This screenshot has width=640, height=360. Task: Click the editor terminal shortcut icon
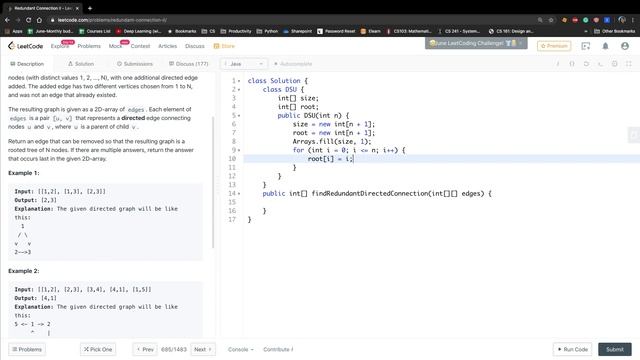click(600, 64)
